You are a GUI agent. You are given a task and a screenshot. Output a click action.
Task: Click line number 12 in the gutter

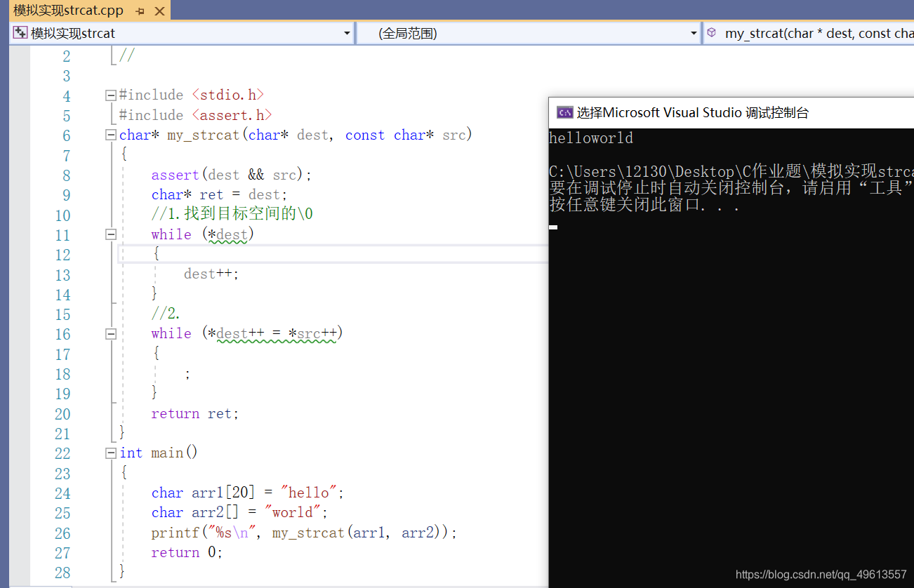click(x=62, y=255)
